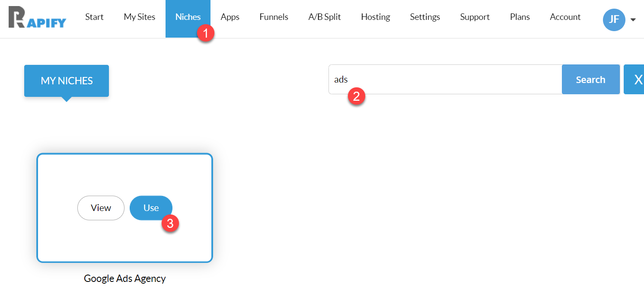
Task: Go to the Start menu item
Action: [94, 17]
